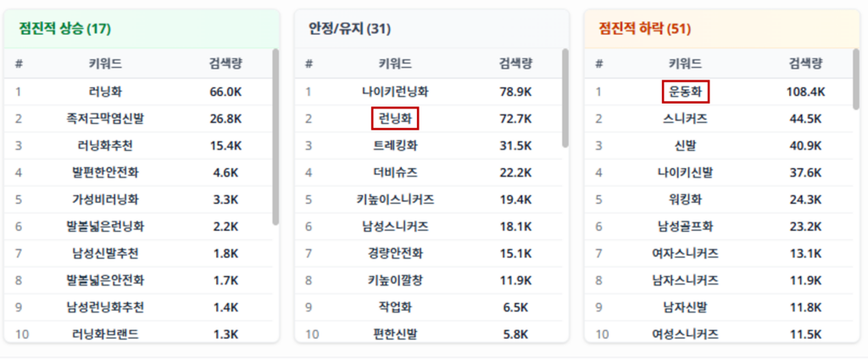868x359 pixels.
Task: Select the 남성골프화 keyword
Action: [x=685, y=227]
